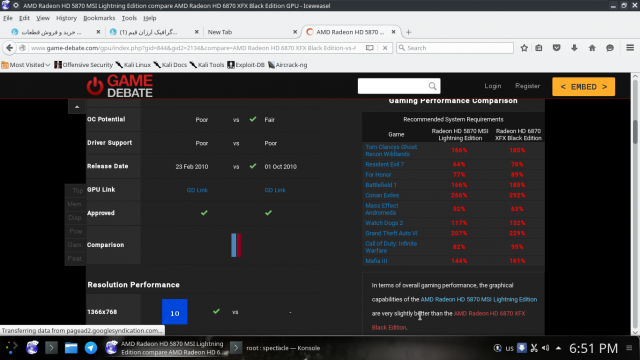Open volume control in system tray
The height and width of the screenshot is (360, 640).
(545, 348)
